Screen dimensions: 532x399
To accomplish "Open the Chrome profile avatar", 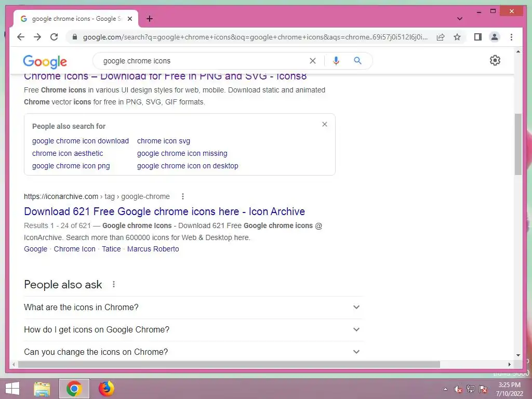I will 495,37.
